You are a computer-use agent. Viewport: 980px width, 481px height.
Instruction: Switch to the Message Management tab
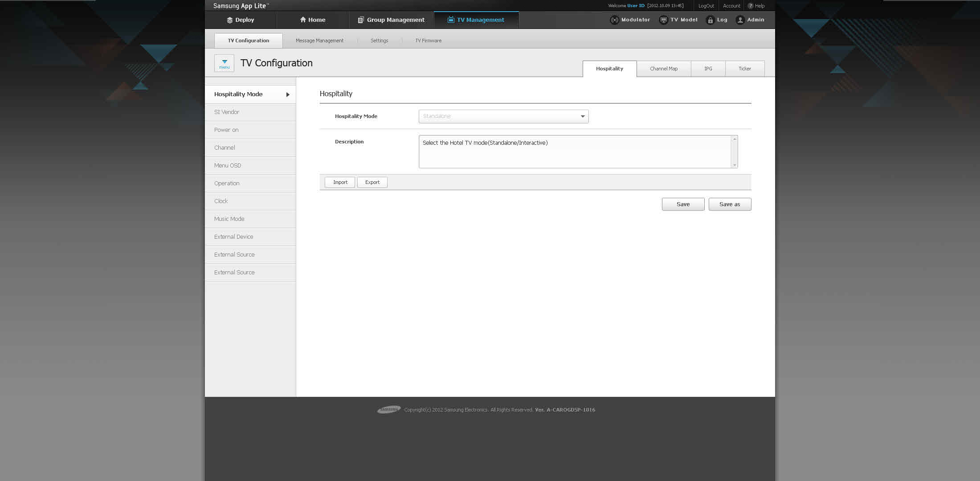(x=319, y=41)
